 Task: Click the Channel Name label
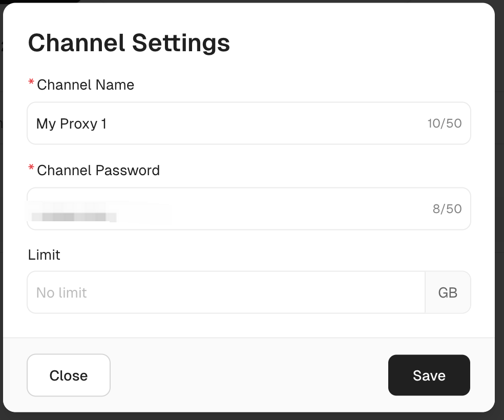pos(85,85)
